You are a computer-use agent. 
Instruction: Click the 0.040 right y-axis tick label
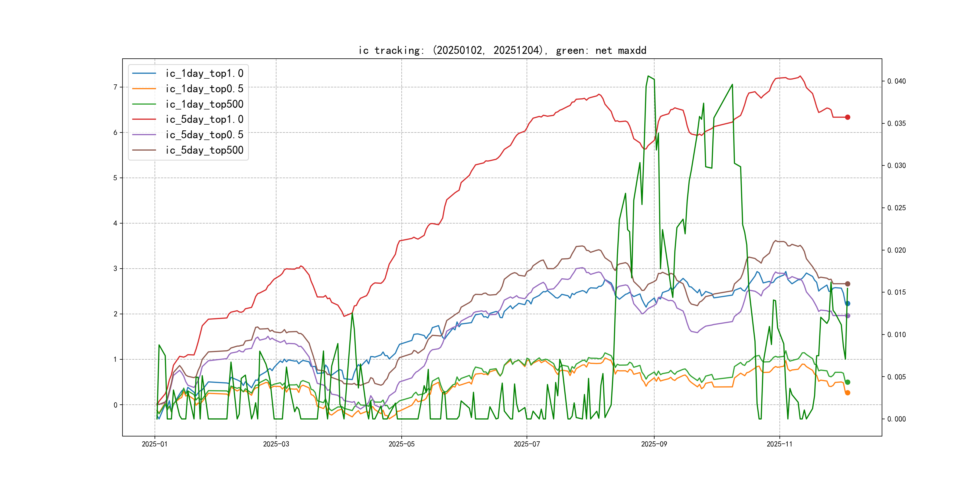pos(896,81)
